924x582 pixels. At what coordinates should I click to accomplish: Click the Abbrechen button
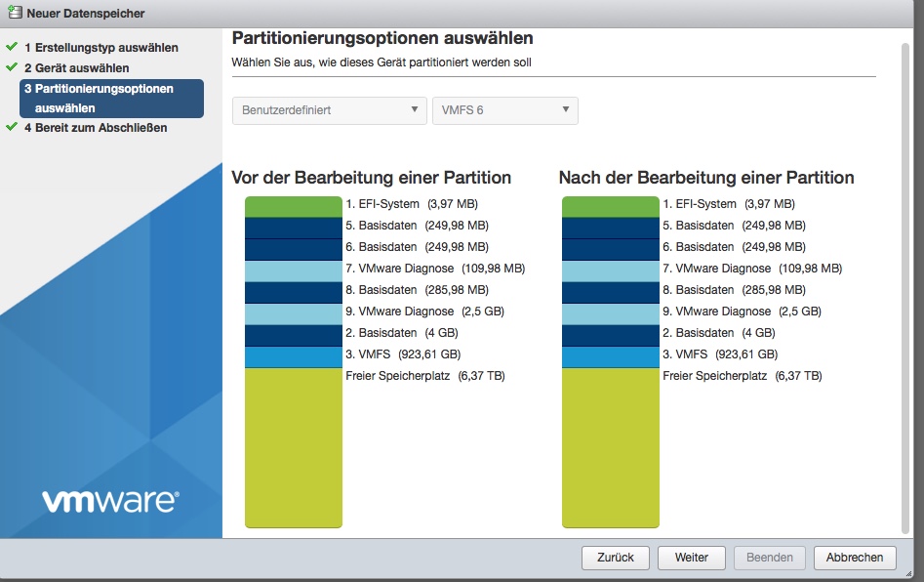(x=854, y=558)
